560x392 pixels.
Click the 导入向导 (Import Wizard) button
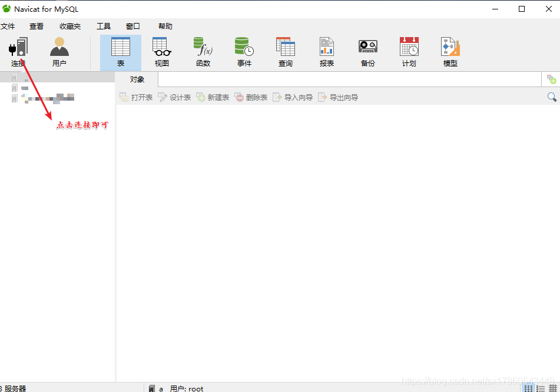(293, 97)
